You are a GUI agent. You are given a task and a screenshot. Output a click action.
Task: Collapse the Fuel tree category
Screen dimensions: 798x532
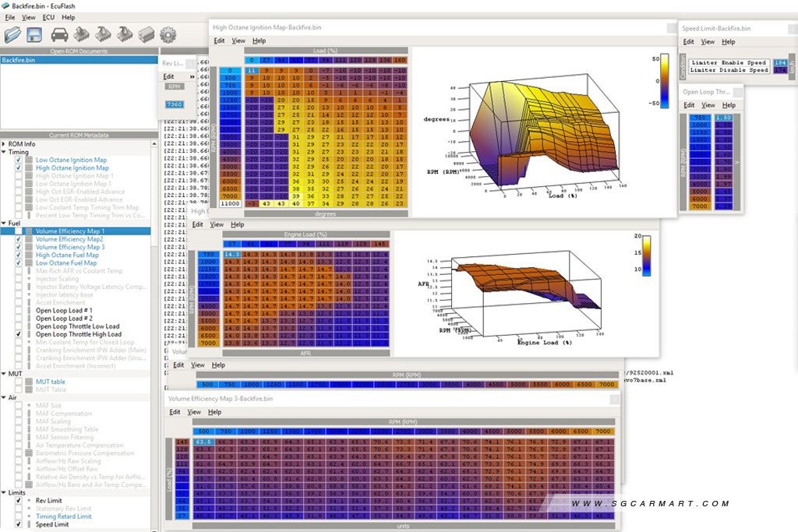coord(4,224)
